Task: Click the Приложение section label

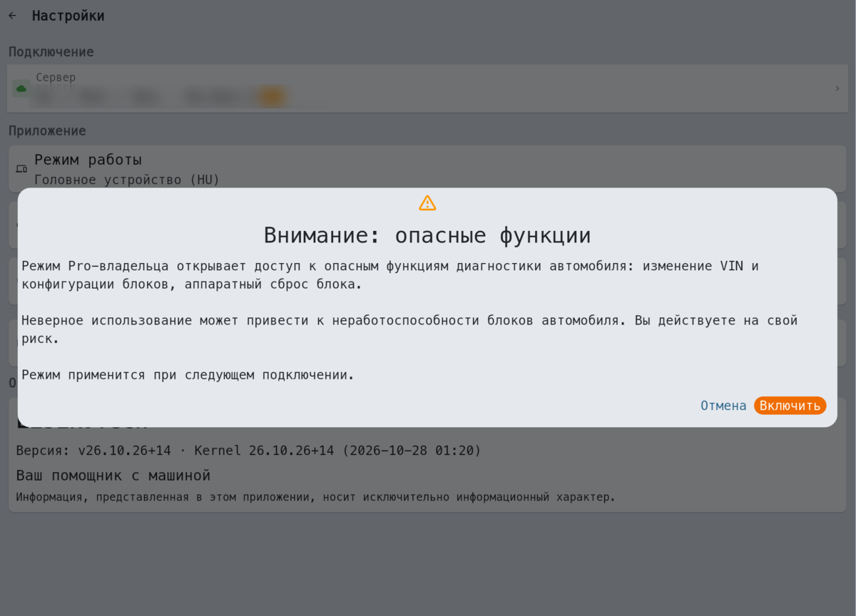Action: click(47, 131)
